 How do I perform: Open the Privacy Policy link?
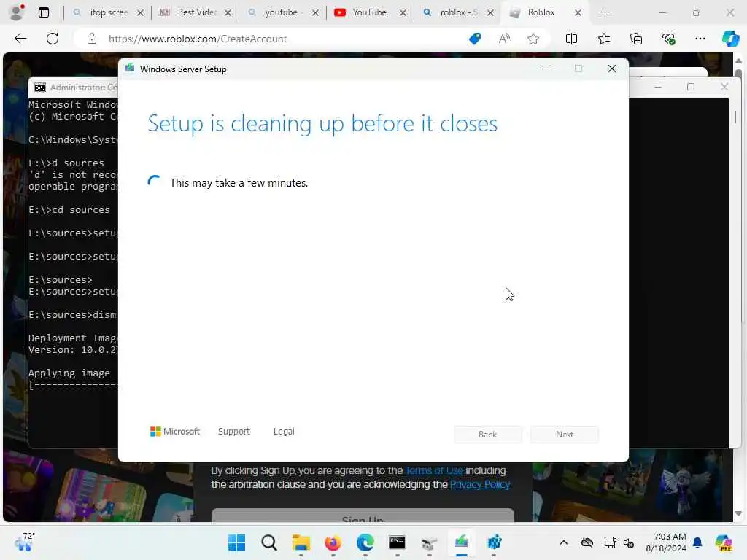click(x=480, y=485)
